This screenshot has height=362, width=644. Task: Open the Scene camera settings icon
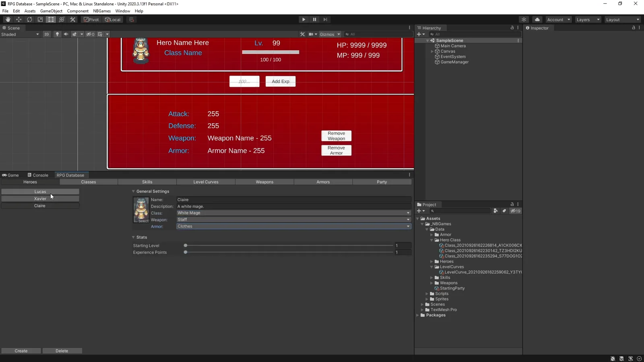tap(312, 34)
